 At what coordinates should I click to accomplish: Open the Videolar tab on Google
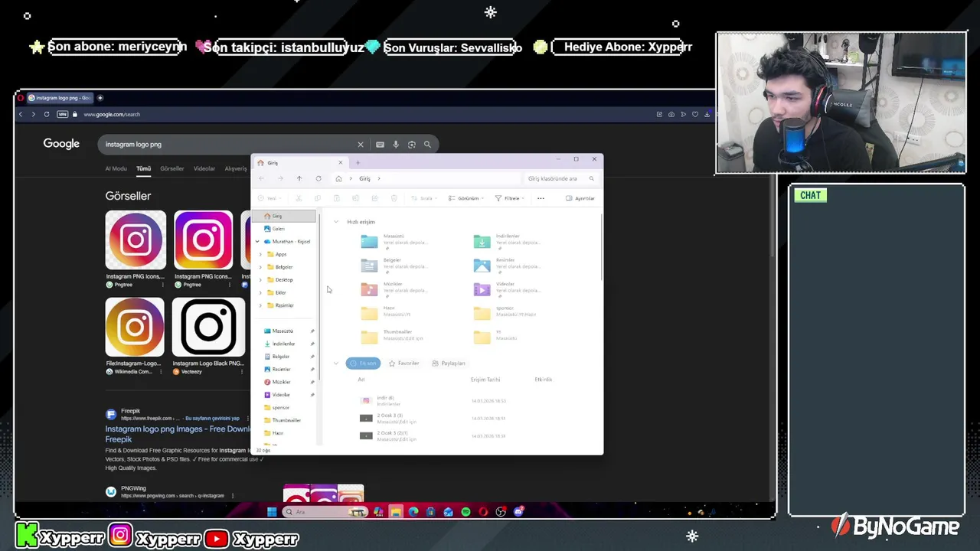point(204,168)
